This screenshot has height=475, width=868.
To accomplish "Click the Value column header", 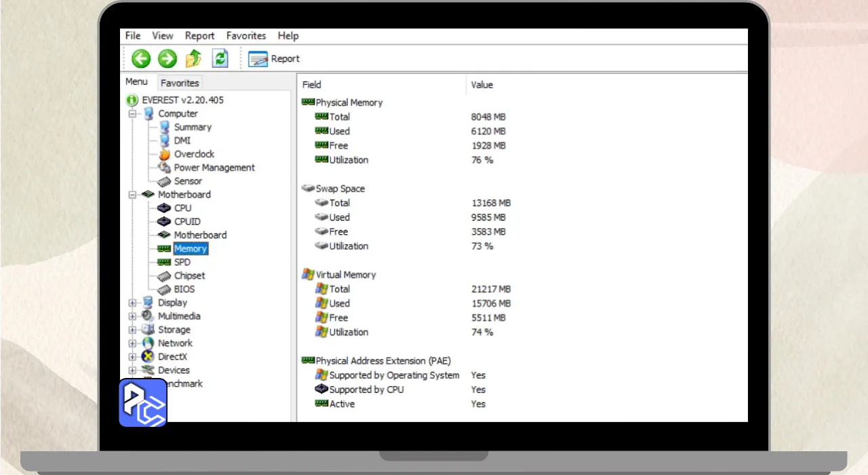I will pos(482,85).
